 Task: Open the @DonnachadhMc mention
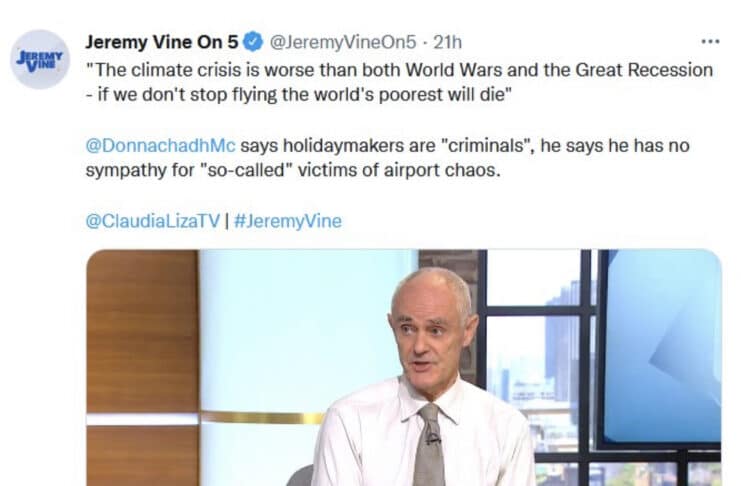point(160,145)
